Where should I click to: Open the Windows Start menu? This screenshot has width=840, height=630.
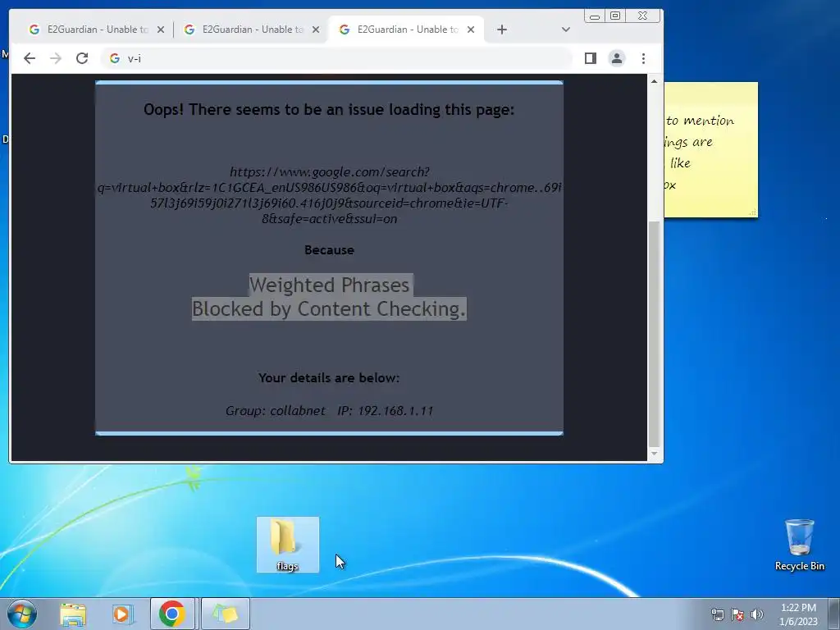pos(22,614)
